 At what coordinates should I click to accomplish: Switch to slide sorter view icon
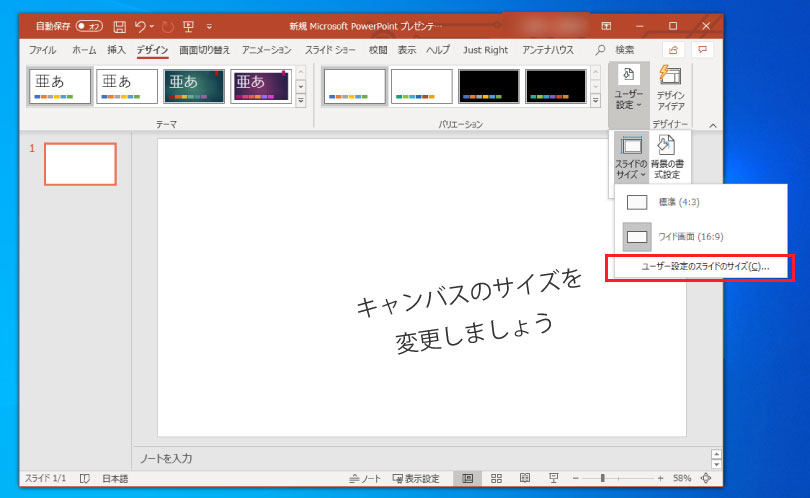496,479
